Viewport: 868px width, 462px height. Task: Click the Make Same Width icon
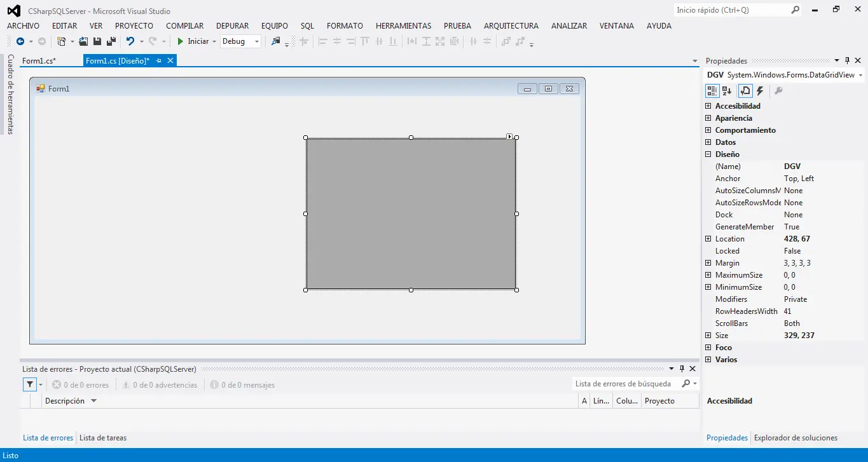coord(412,41)
